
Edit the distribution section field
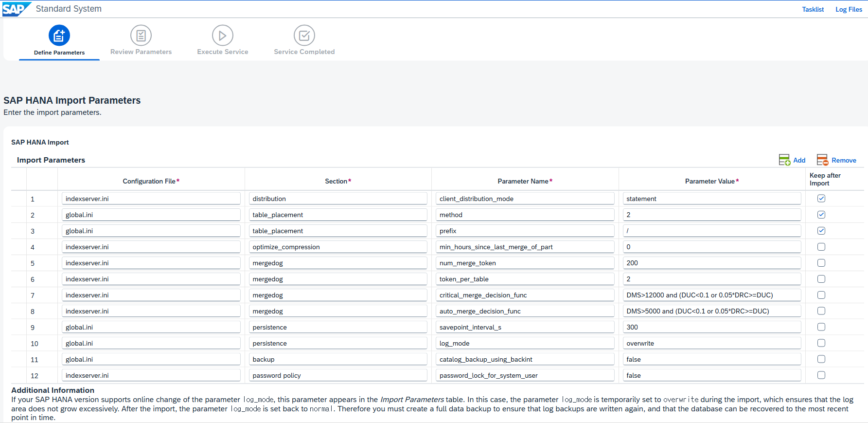pyautogui.click(x=338, y=199)
